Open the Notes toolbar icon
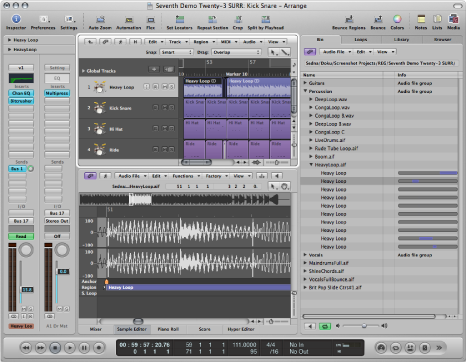The image size is (466, 362). click(421, 19)
